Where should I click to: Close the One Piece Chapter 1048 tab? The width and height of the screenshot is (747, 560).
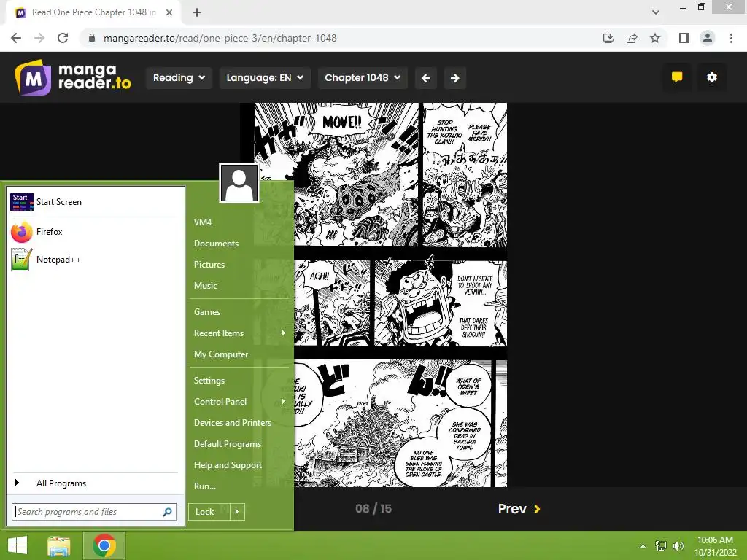(169, 12)
